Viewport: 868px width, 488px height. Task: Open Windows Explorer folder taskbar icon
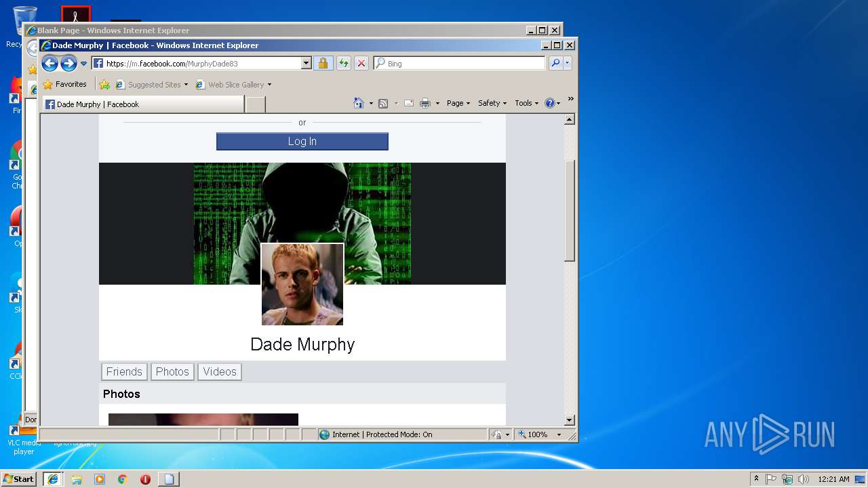point(77,479)
